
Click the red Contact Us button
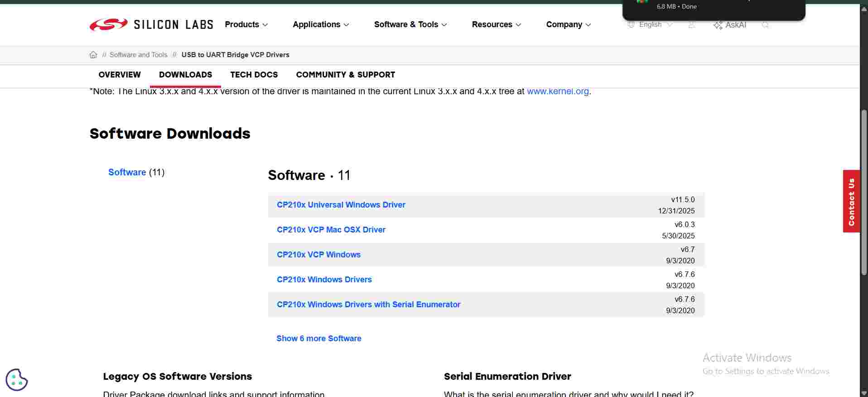851,201
